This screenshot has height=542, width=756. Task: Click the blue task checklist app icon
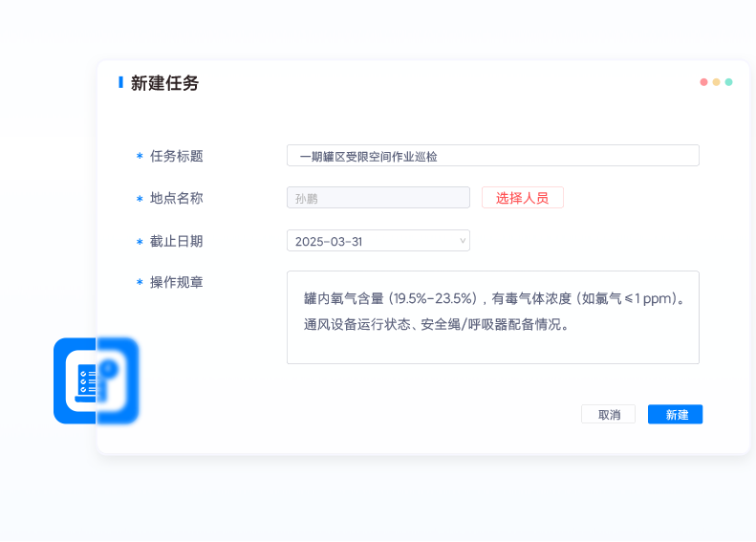(96, 380)
